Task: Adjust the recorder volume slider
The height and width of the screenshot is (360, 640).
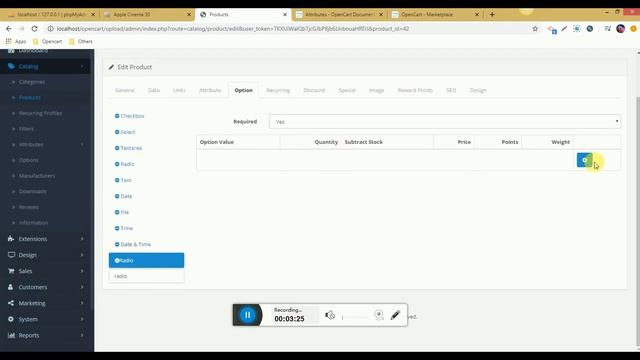Action: point(355,317)
